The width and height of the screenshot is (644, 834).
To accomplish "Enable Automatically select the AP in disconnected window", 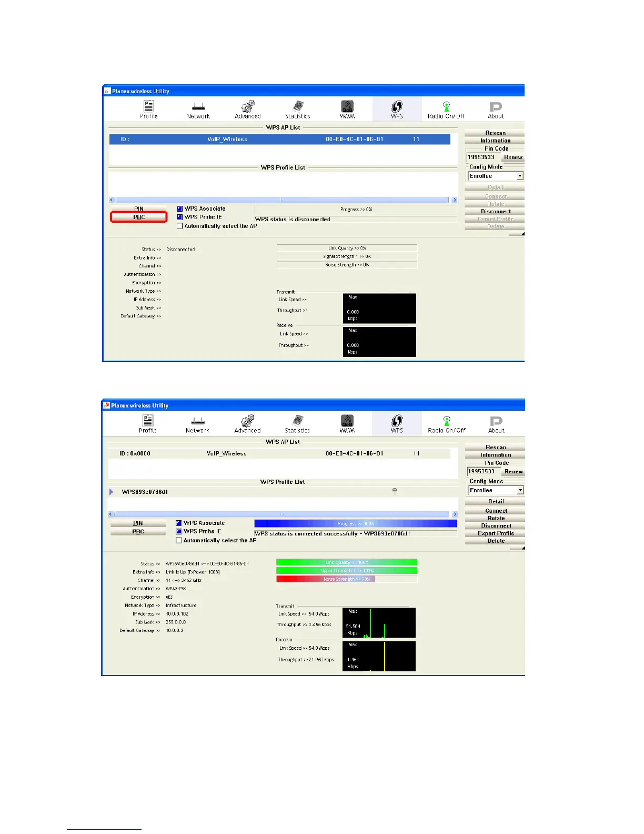I will pyautogui.click(x=179, y=226).
